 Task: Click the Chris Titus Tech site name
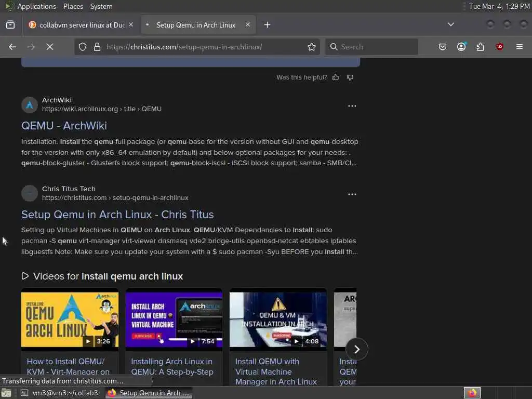[69, 189]
